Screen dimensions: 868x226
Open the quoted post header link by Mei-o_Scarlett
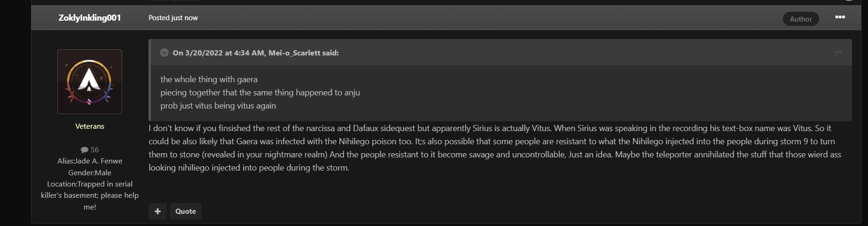point(256,53)
